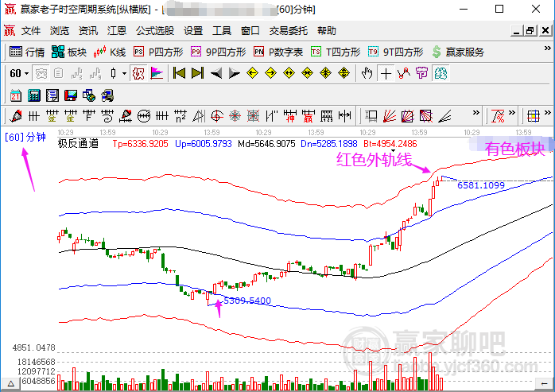Screen dimensions: 555x392
Task: Click the 极反通道 indicator label
Action: coord(78,144)
